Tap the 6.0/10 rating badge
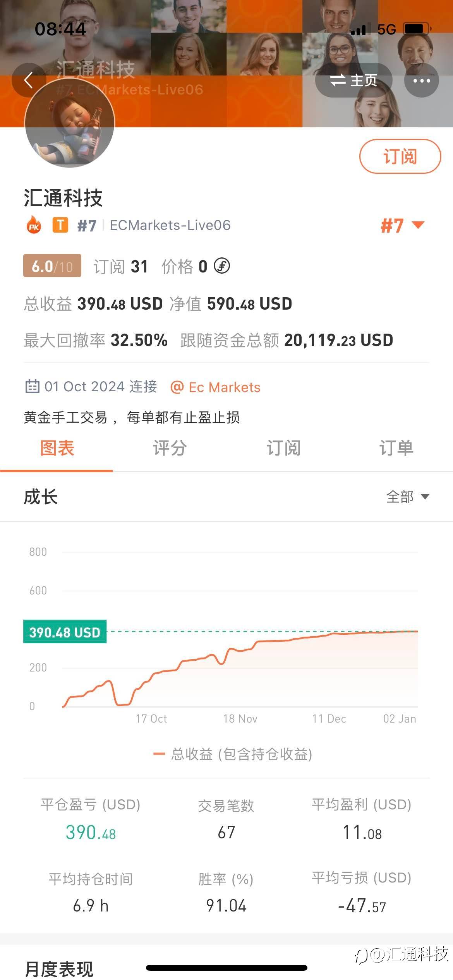The width and height of the screenshot is (453, 980). pyautogui.click(x=52, y=266)
